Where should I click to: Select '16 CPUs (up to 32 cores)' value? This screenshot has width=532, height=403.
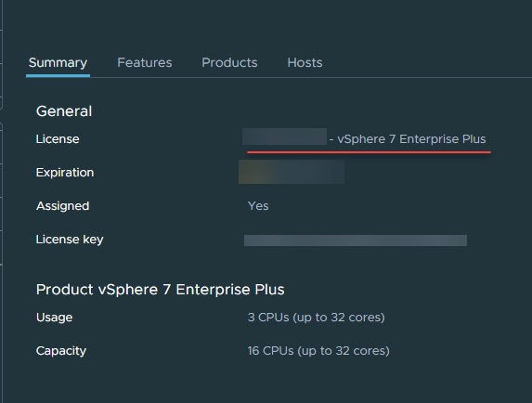point(318,351)
